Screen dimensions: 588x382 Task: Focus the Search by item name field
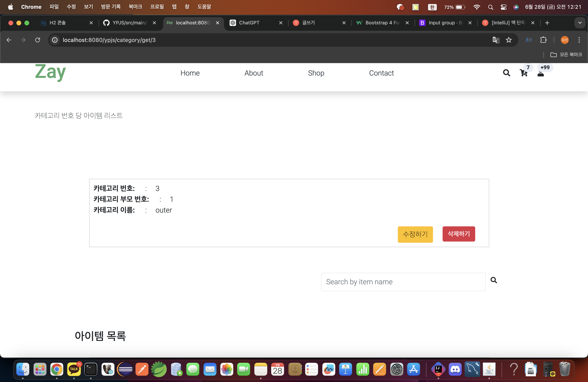click(403, 282)
